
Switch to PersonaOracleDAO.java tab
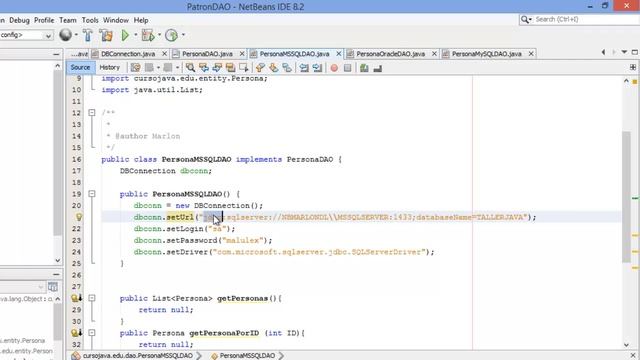390,54
